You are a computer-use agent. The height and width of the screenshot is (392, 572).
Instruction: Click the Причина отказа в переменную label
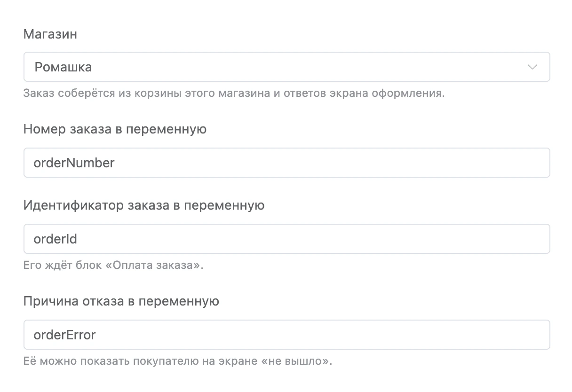[x=121, y=301]
